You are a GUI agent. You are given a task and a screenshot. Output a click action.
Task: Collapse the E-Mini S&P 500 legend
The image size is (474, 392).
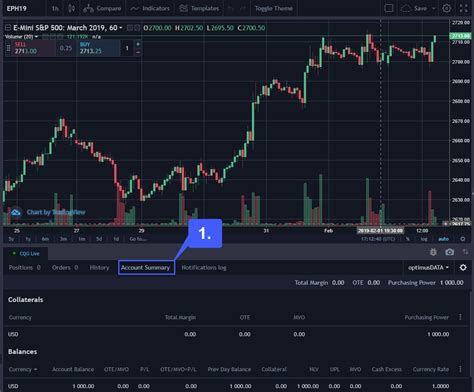coord(8,28)
